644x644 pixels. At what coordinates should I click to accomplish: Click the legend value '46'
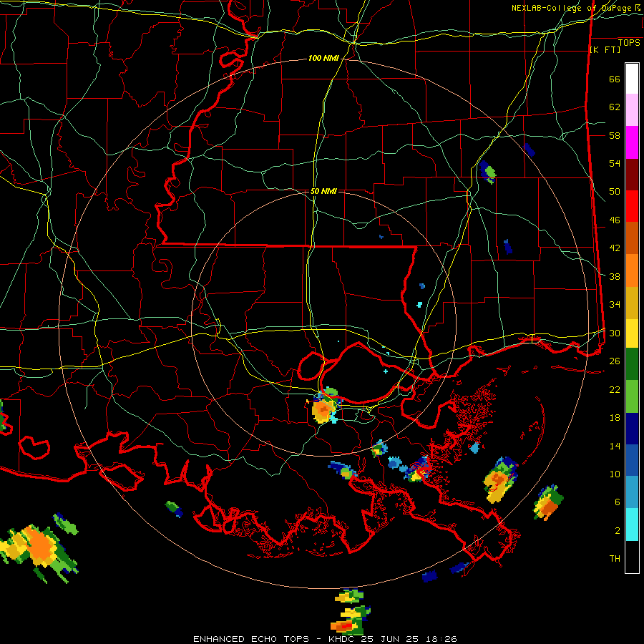[615, 220]
